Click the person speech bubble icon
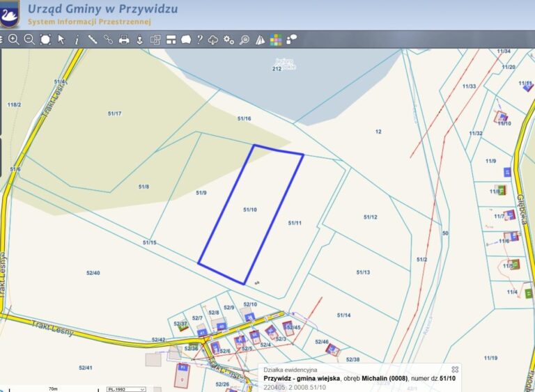This screenshot has width=535, height=392. 291,40
